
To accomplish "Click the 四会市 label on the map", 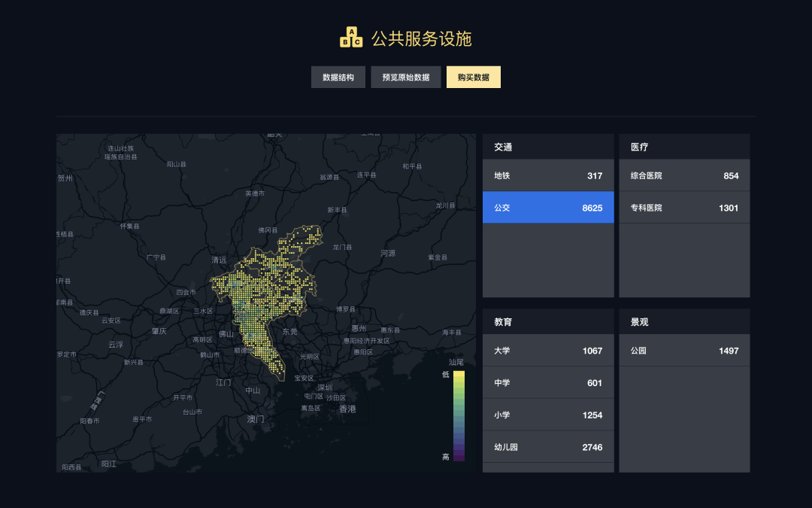I will pos(186,292).
